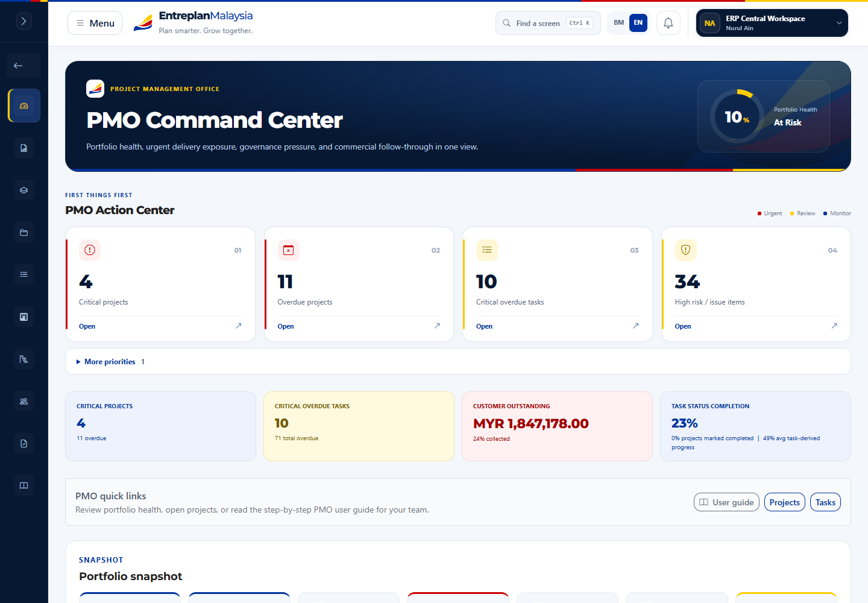
Task: Open the book guide sidebar icon
Action: coord(24,485)
